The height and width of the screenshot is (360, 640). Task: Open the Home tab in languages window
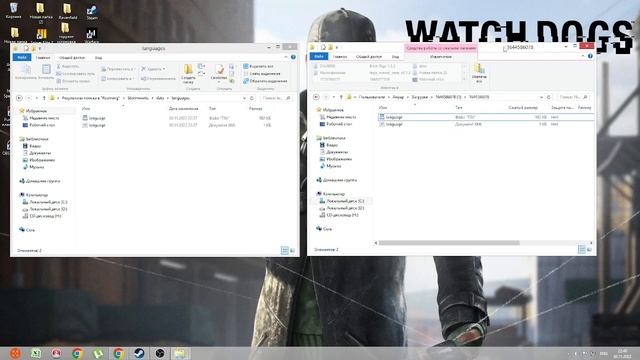(43, 58)
